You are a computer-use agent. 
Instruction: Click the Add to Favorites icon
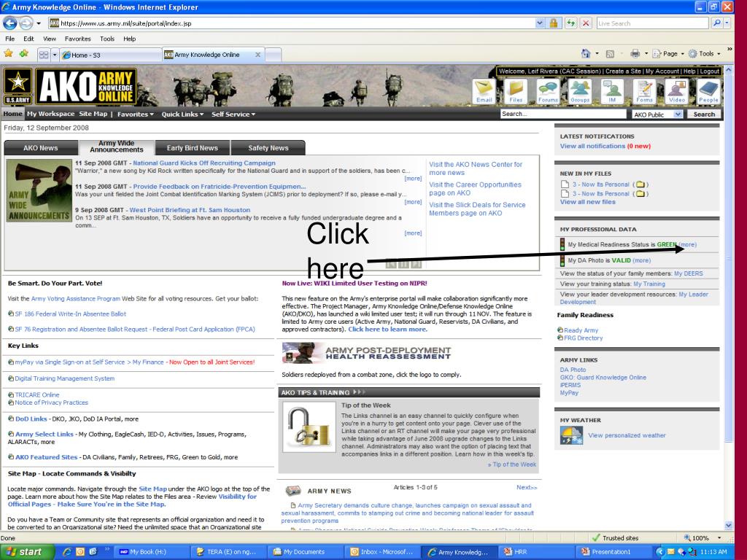(24, 54)
